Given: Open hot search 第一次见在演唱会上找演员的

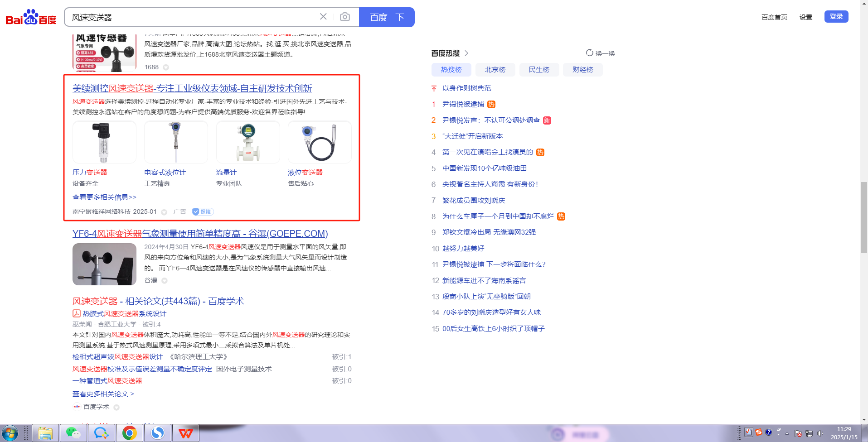Looking at the screenshot, I should (x=488, y=152).
